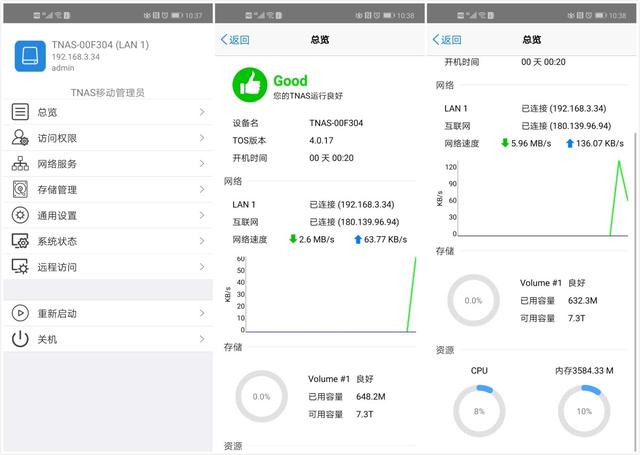The height and width of the screenshot is (455, 640).
Task: Click the blue TNAS device icon
Action: 30,56
